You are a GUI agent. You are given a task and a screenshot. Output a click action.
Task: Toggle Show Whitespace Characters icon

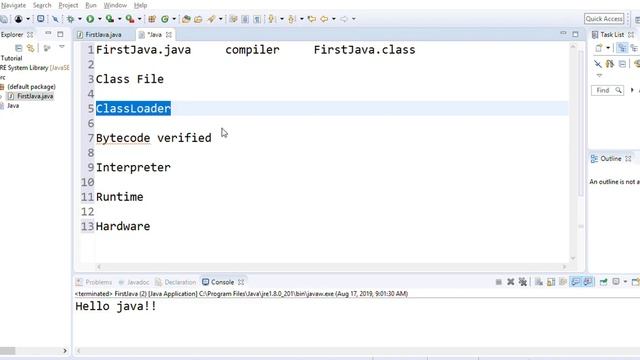tap(257, 19)
